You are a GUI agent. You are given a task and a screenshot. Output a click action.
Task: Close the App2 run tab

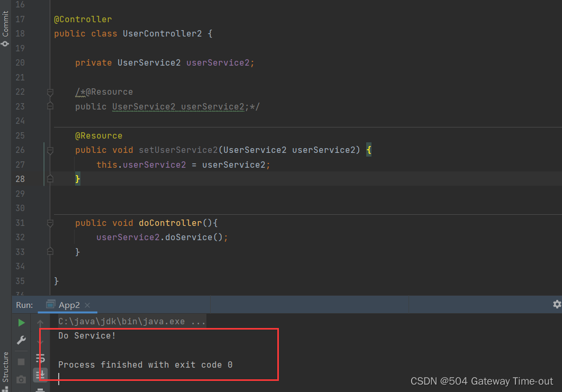point(87,305)
